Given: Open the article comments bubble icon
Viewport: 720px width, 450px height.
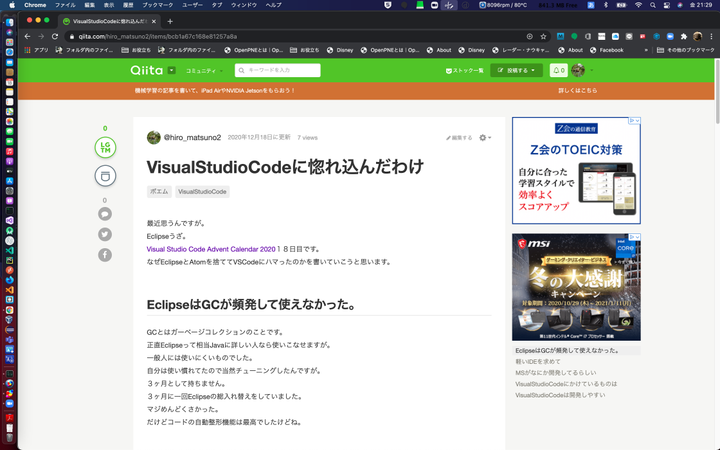Looking at the screenshot, I should [105, 214].
